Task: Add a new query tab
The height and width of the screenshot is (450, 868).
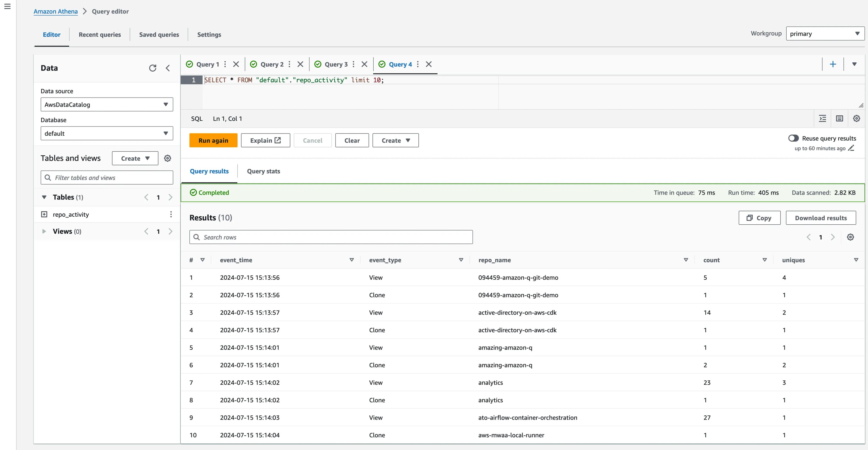Action: click(833, 64)
